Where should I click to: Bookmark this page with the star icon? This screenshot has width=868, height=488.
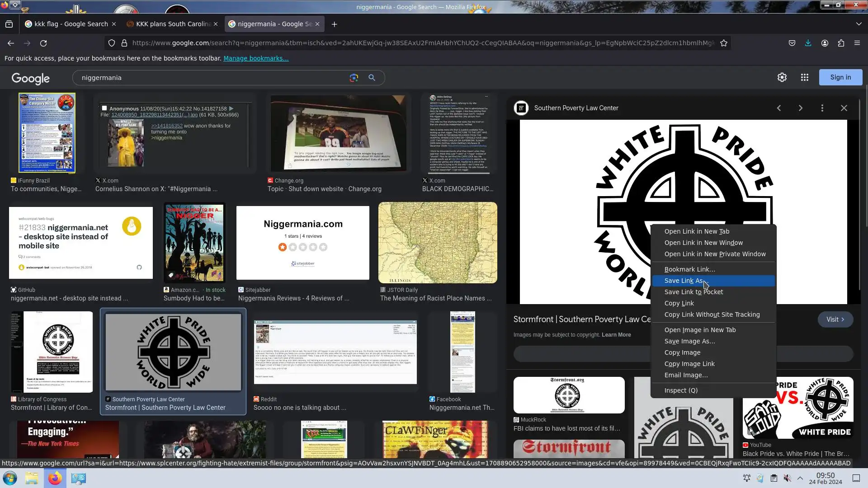click(724, 43)
